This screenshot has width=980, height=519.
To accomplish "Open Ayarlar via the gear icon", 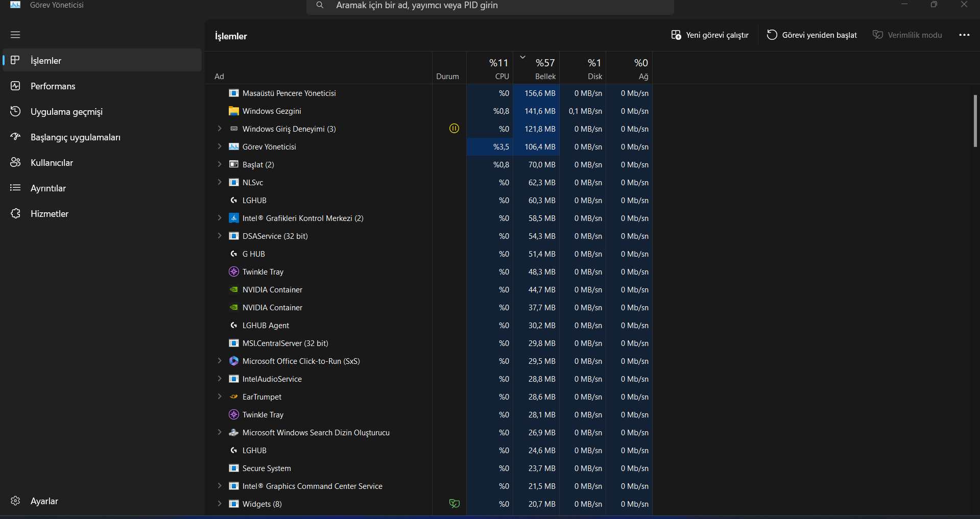I will pyautogui.click(x=15, y=501).
